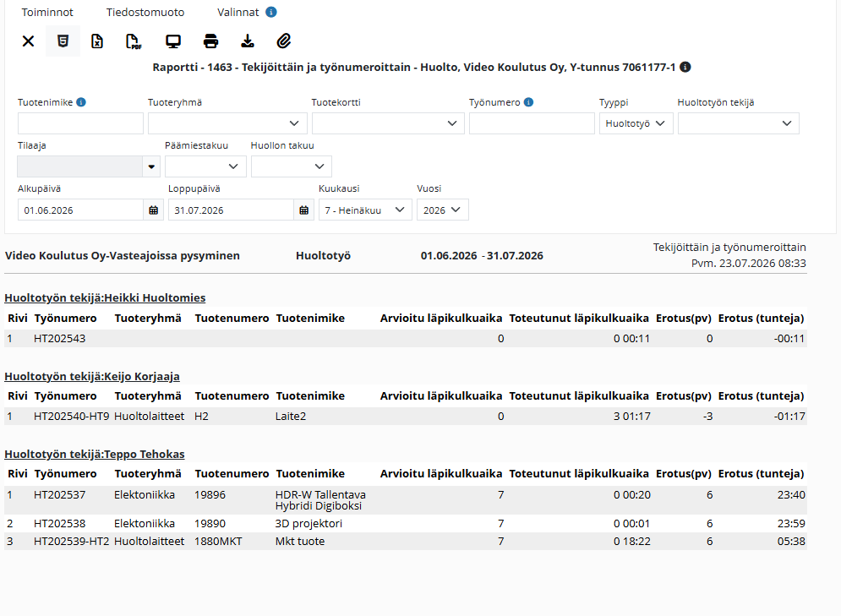Click info icon next to report title
The image size is (841, 616).
[685, 67]
